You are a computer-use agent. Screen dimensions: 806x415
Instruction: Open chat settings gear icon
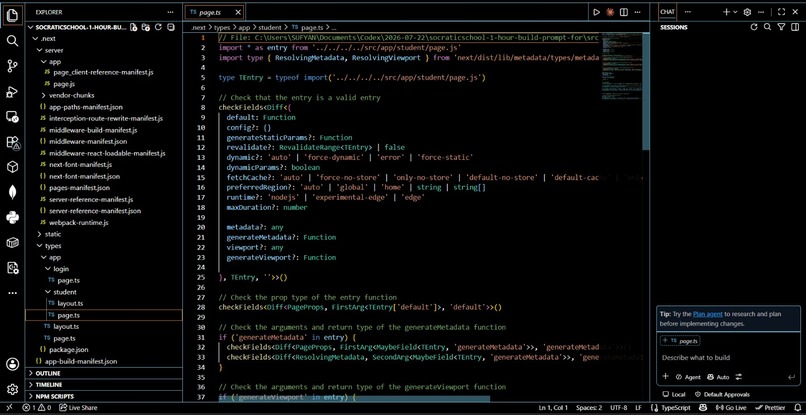coord(747,12)
